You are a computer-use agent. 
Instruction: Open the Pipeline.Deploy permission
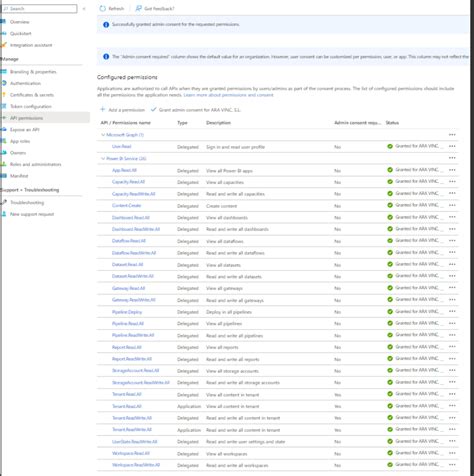coord(127,312)
